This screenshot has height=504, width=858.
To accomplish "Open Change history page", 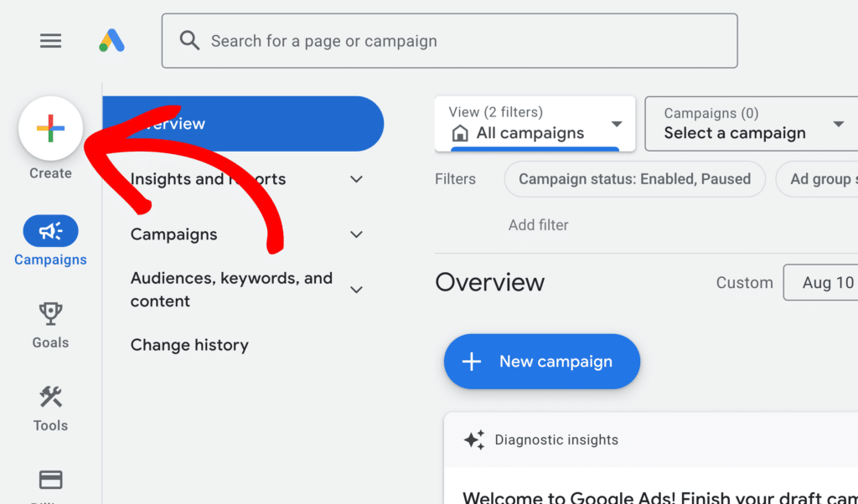I will [189, 345].
